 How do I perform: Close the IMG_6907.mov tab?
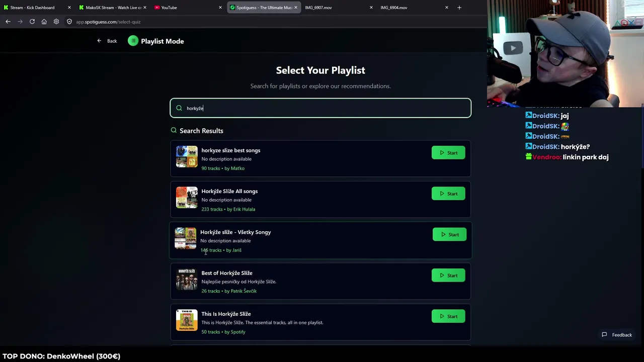(x=371, y=8)
